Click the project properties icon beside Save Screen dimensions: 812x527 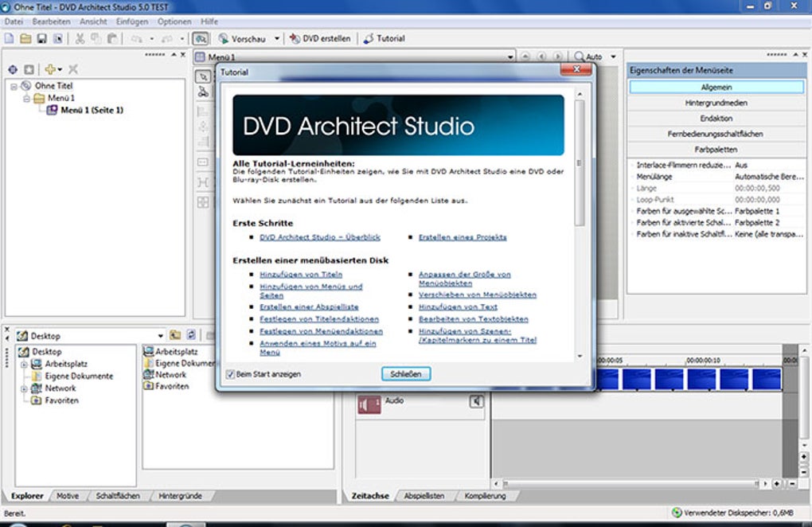(58, 39)
